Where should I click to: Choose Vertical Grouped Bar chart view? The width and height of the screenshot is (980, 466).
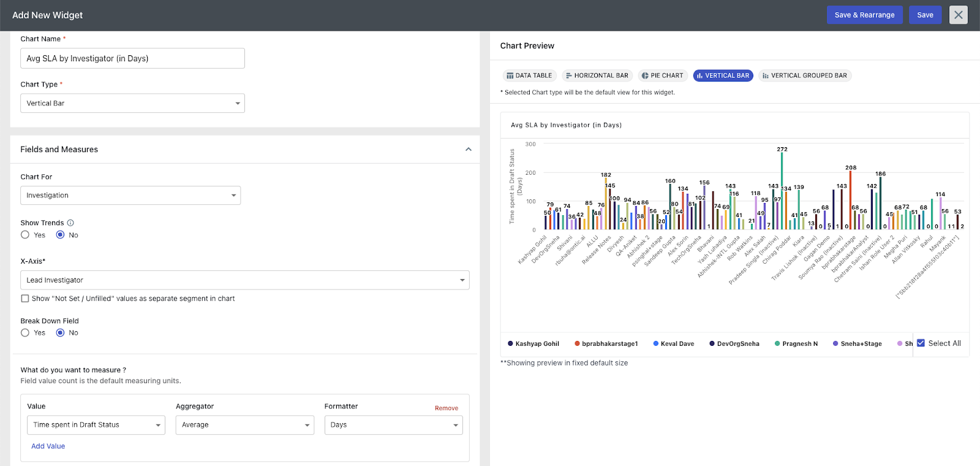(x=805, y=76)
